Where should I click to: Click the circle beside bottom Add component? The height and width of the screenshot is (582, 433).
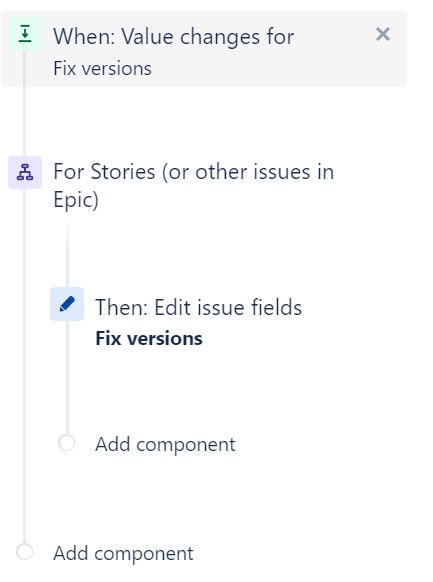tap(24, 552)
